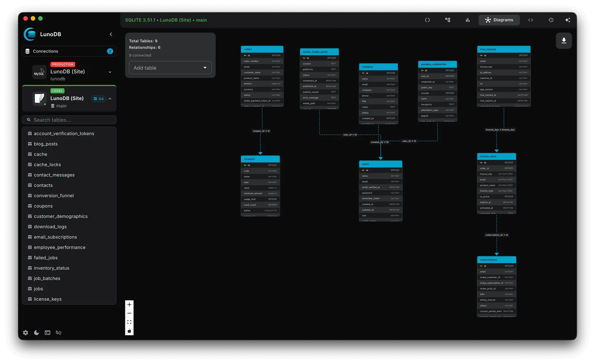Select the contacts diagram table header
Viewport: 595px width, 364px height.
(378, 67)
